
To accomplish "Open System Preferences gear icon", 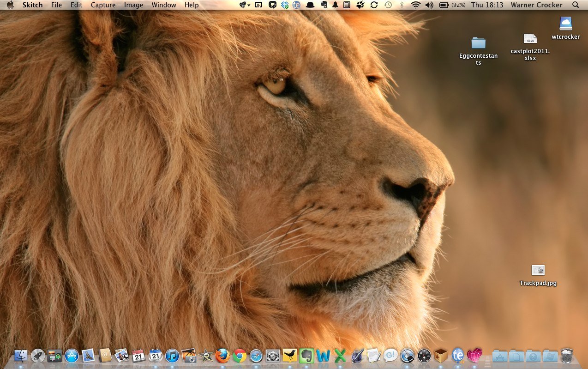I will [273, 356].
